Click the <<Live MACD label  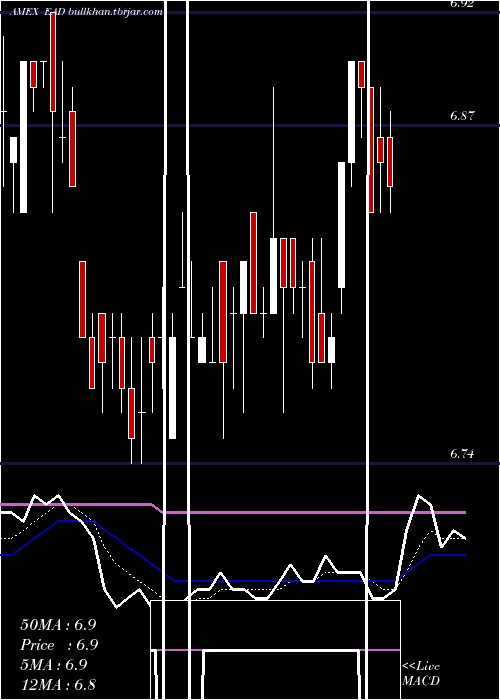tap(421, 674)
